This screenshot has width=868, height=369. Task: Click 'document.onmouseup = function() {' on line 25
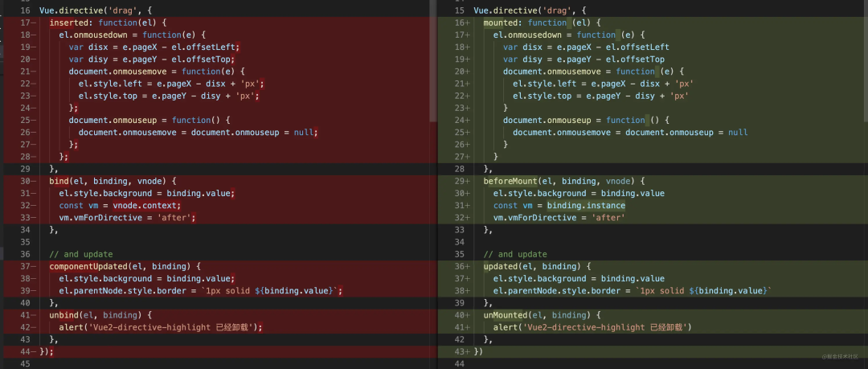point(149,121)
